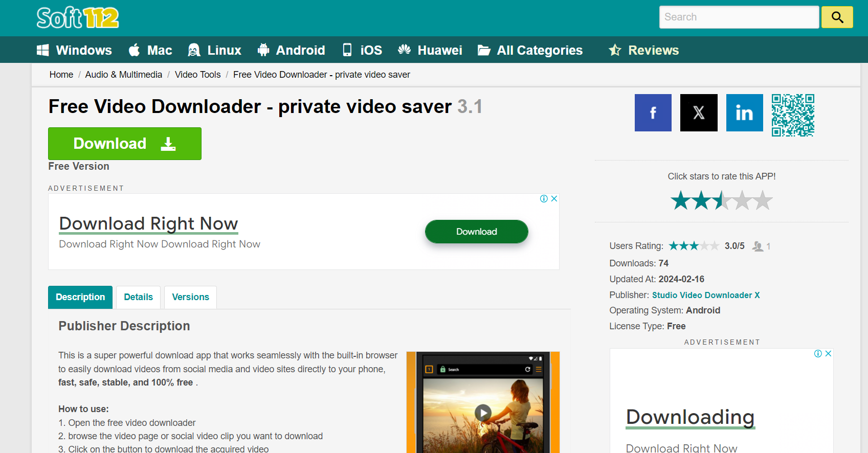Image resolution: width=868 pixels, height=453 pixels.
Task: Open the Windows category
Action: 74,50
